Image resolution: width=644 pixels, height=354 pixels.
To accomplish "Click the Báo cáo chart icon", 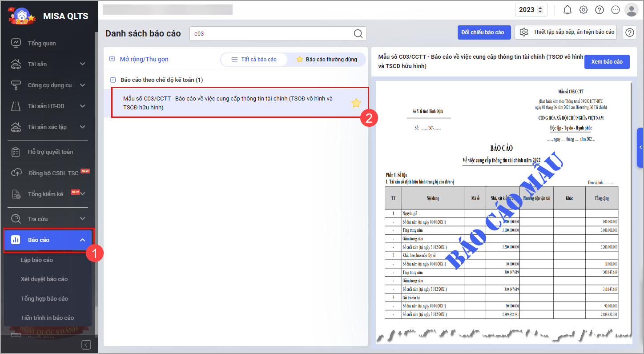I will tap(16, 240).
